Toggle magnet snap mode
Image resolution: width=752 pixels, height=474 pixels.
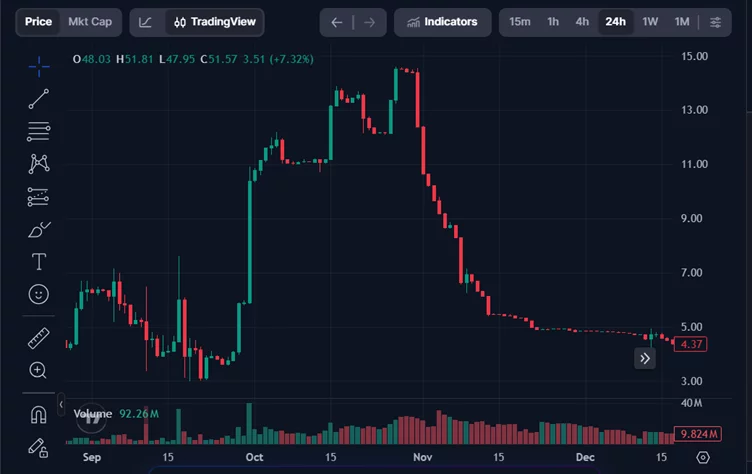(39, 414)
